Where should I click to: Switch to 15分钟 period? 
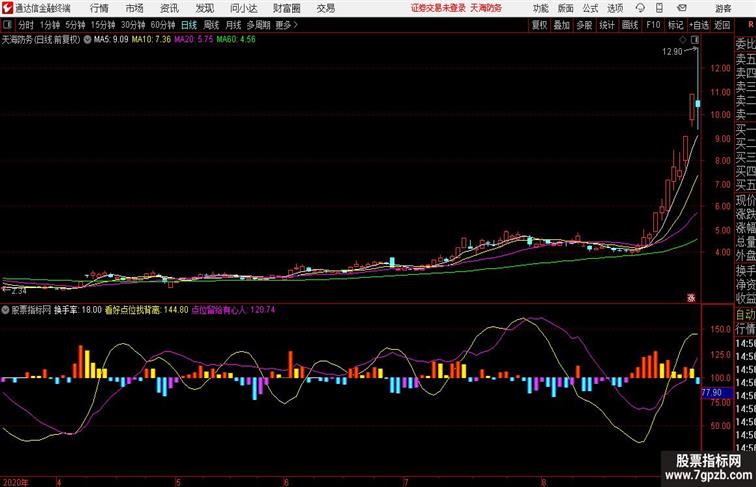point(103,25)
